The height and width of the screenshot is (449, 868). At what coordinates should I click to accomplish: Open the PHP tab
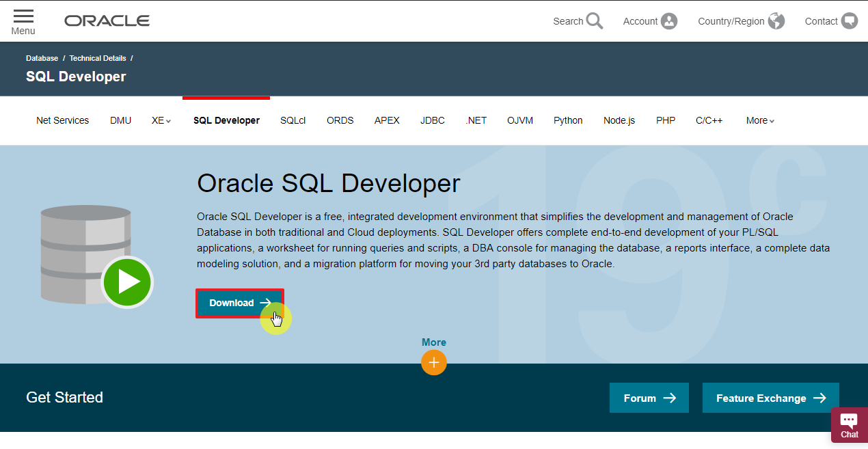pyautogui.click(x=666, y=120)
